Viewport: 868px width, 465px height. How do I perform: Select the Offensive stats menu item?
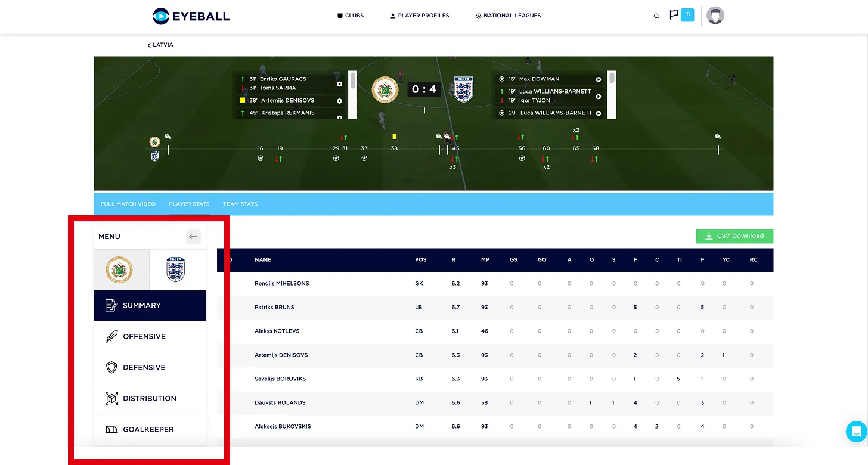click(150, 336)
